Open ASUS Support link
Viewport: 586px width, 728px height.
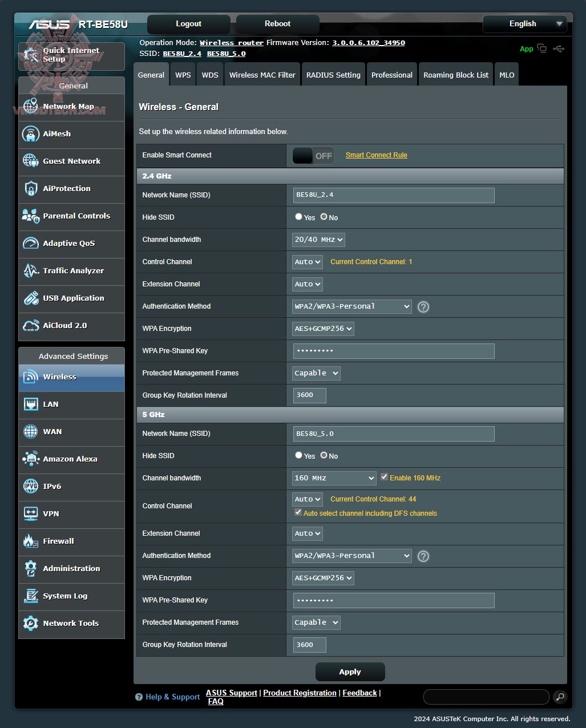click(232, 693)
